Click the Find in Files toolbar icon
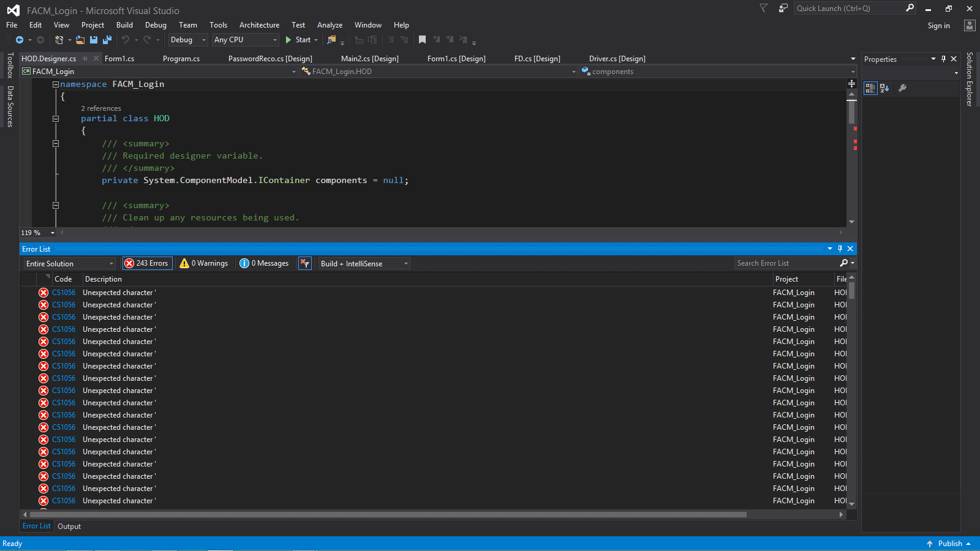Image resolution: width=980 pixels, height=551 pixels. 331,40
